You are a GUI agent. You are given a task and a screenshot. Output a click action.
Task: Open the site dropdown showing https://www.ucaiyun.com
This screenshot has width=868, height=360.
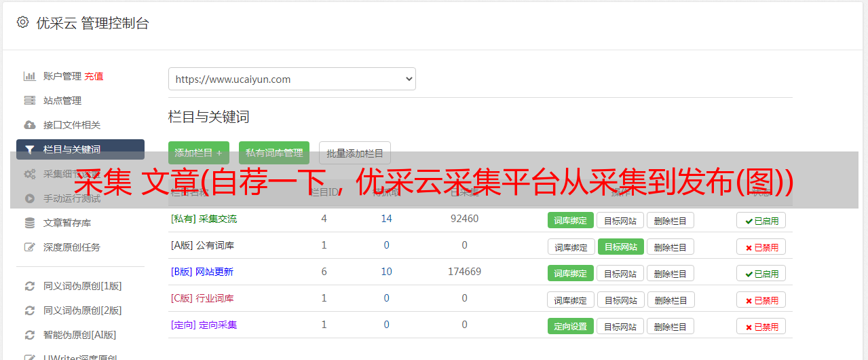click(292, 79)
